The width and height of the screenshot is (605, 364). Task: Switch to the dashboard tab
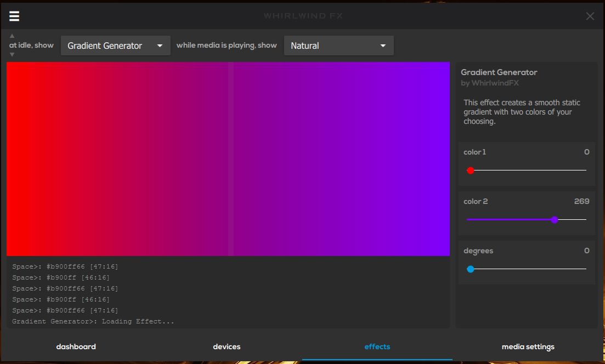pos(76,346)
